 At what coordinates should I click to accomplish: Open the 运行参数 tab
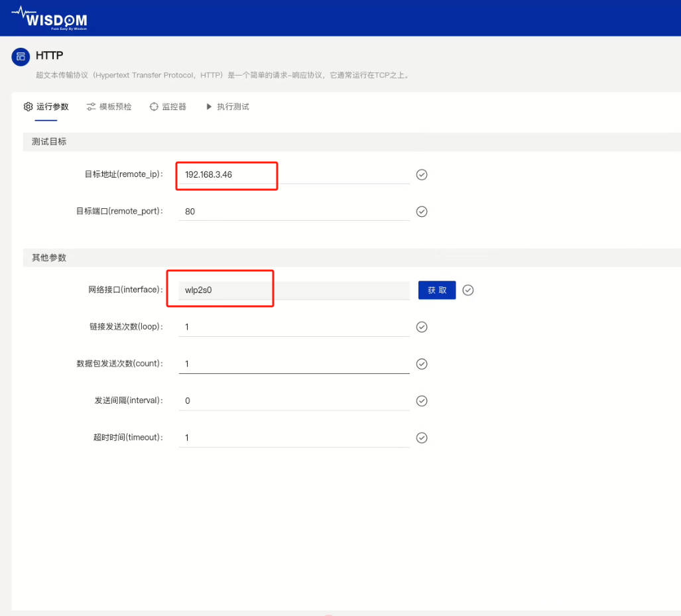46,107
